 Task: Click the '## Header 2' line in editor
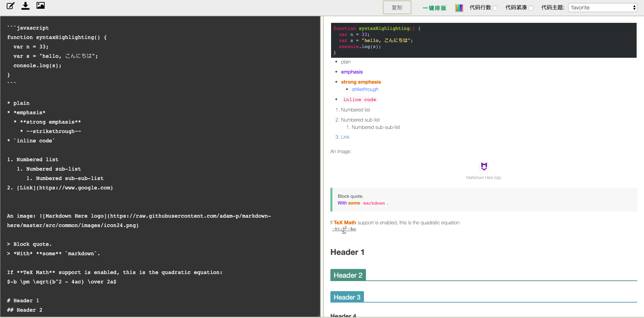pyautogui.click(x=25, y=310)
